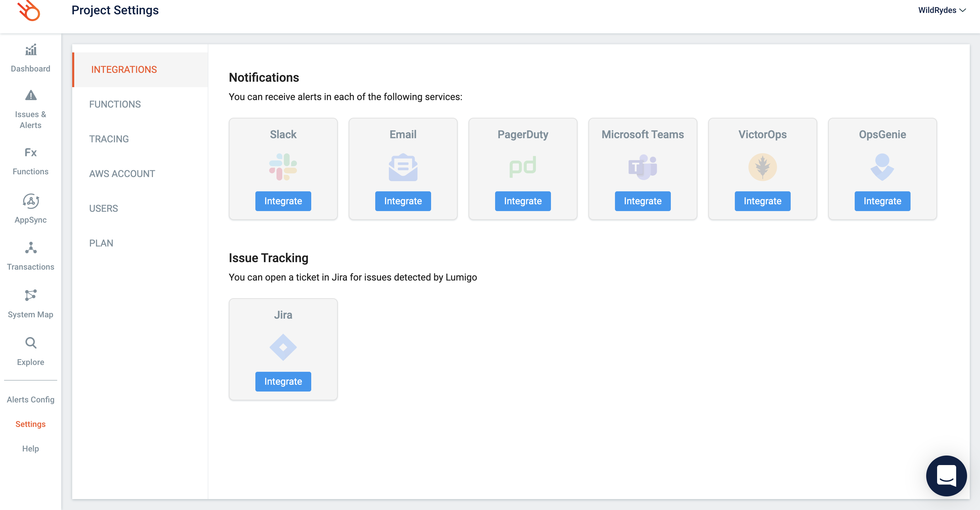Integrate Jira issue tracking
Image resolution: width=980 pixels, height=510 pixels.
tap(283, 381)
